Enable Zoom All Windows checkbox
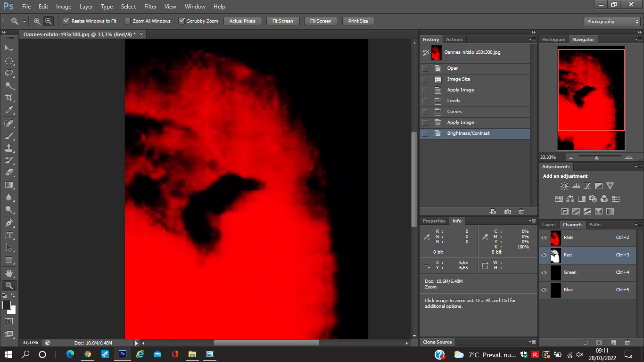The height and width of the screenshot is (362, 644). point(127,21)
